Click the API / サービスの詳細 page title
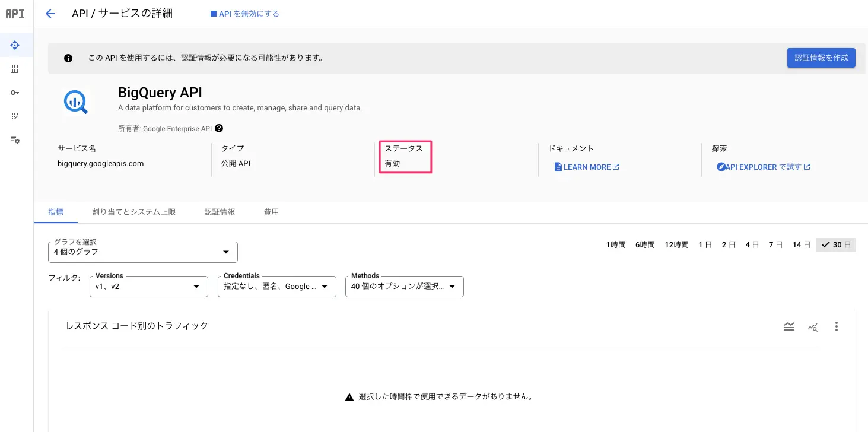This screenshot has height=432, width=868. pyautogui.click(x=122, y=13)
